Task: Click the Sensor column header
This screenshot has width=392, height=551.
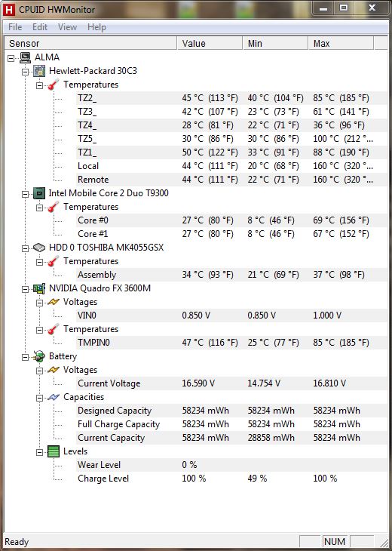Action: pyautogui.click(x=91, y=43)
